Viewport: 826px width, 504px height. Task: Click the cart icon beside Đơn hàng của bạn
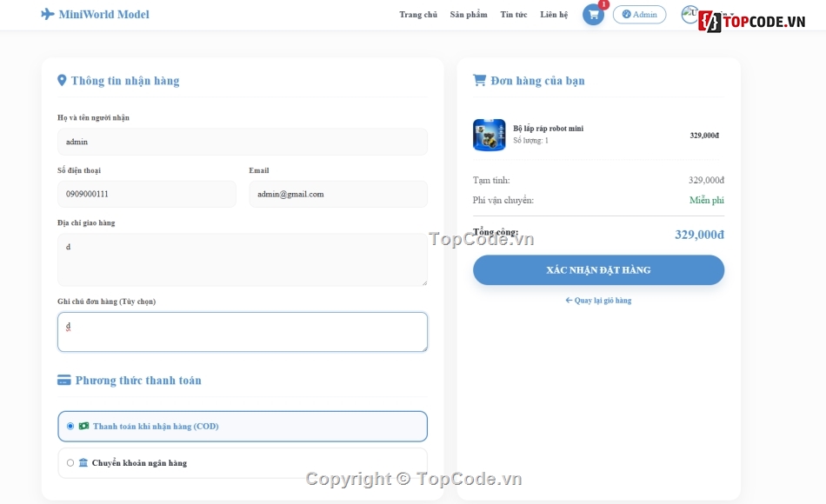pyautogui.click(x=479, y=80)
